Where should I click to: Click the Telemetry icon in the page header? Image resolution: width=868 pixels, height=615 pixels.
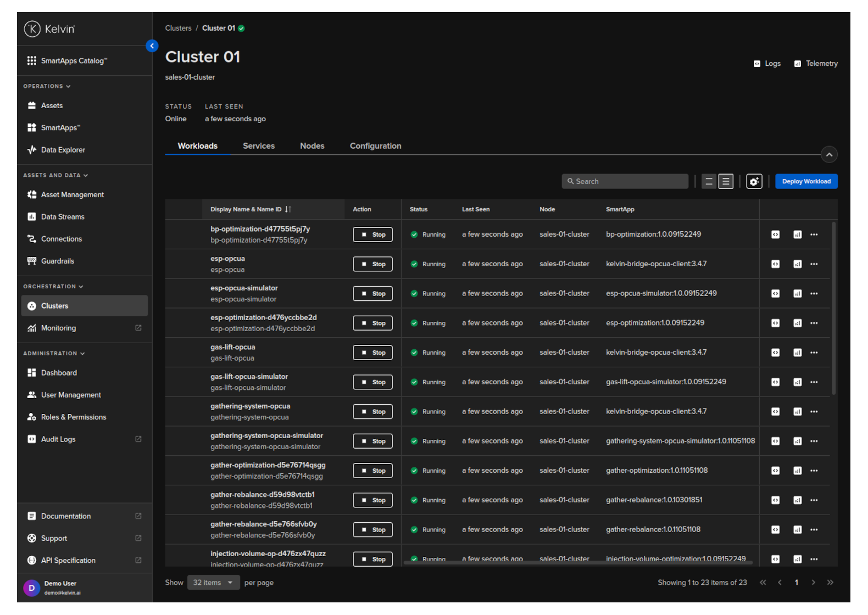[x=797, y=64]
